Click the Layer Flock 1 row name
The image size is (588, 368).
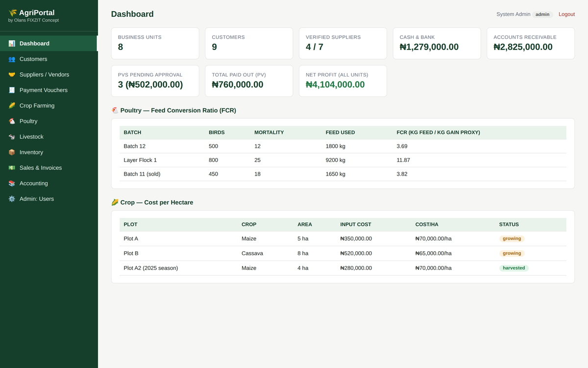[140, 160]
